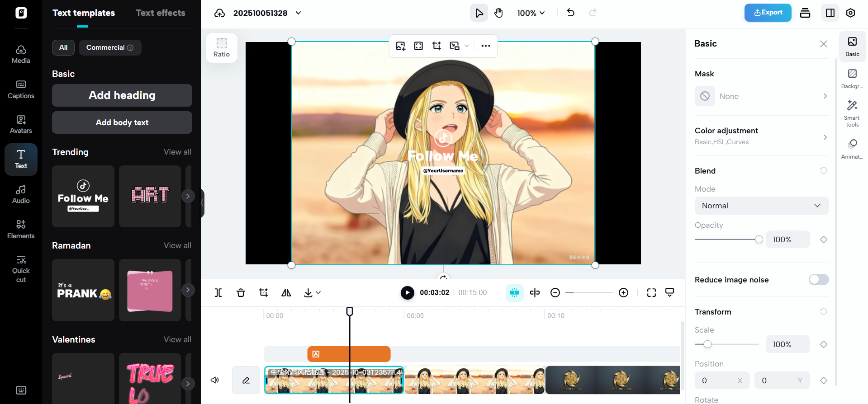Select the Commercial filter tab
Viewport: 868px width, 404px height.
point(110,47)
